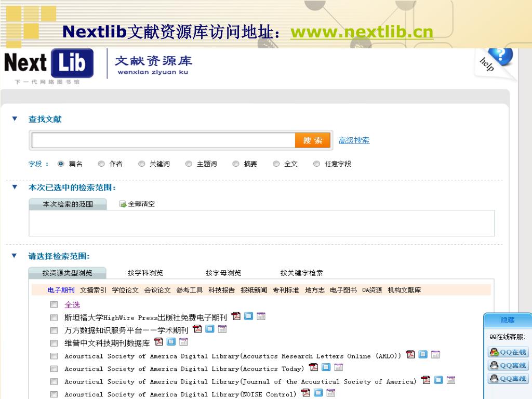The image size is (532, 399).
Task: Click the QQ在线 customer service button
Action: (508, 352)
